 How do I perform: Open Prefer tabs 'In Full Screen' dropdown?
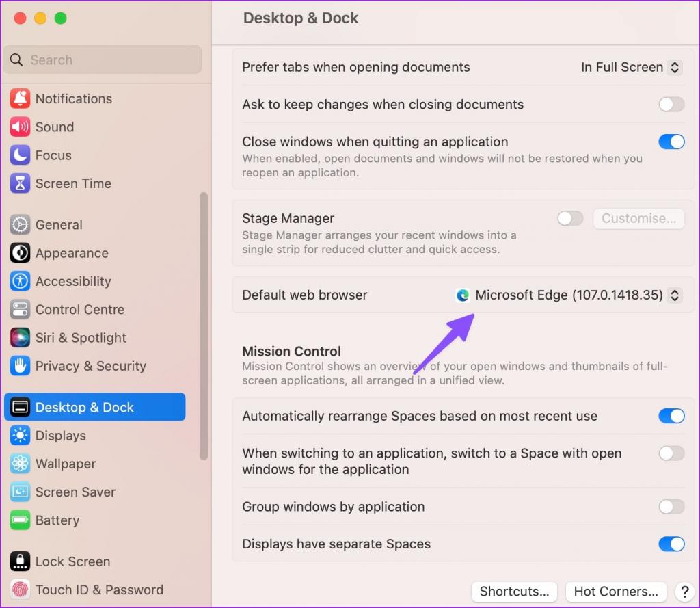pyautogui.click(x=631, y=68)
